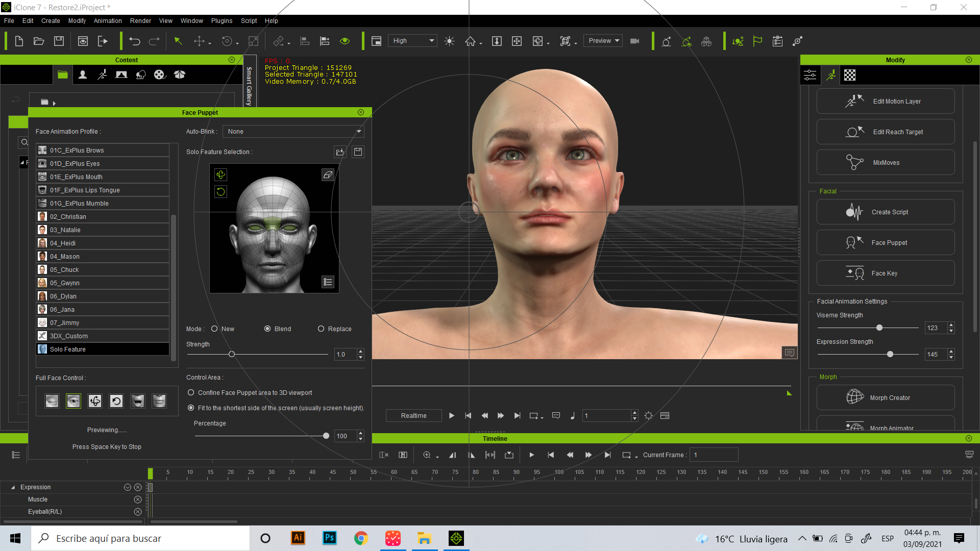Image resolution: width=980 pixels, height=551 pixels.
Task: Click the Current Frame input field
Action: (714, 455)
